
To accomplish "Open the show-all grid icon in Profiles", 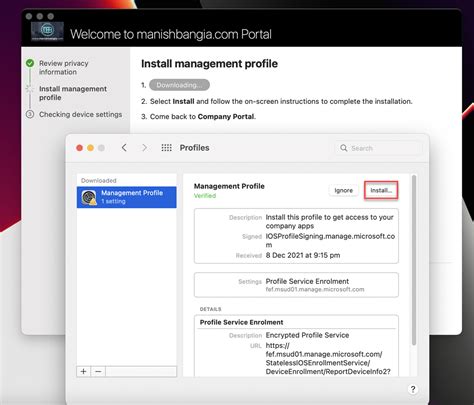I will tap(166, 148).
